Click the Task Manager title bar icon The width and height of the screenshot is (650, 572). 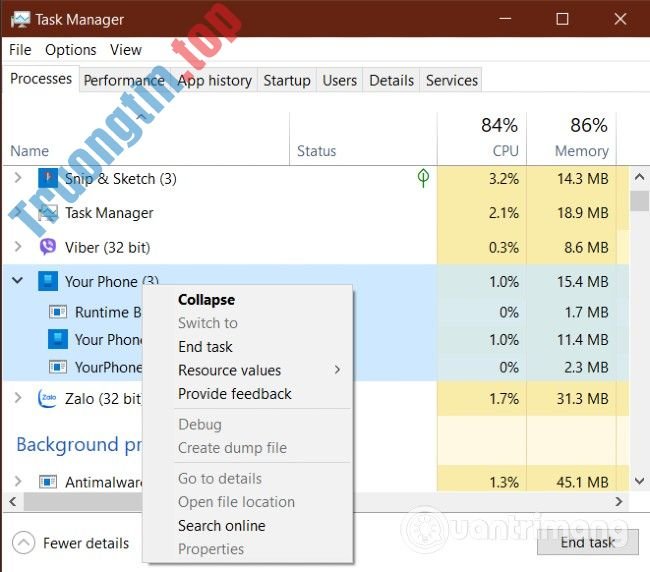[20, 19]
